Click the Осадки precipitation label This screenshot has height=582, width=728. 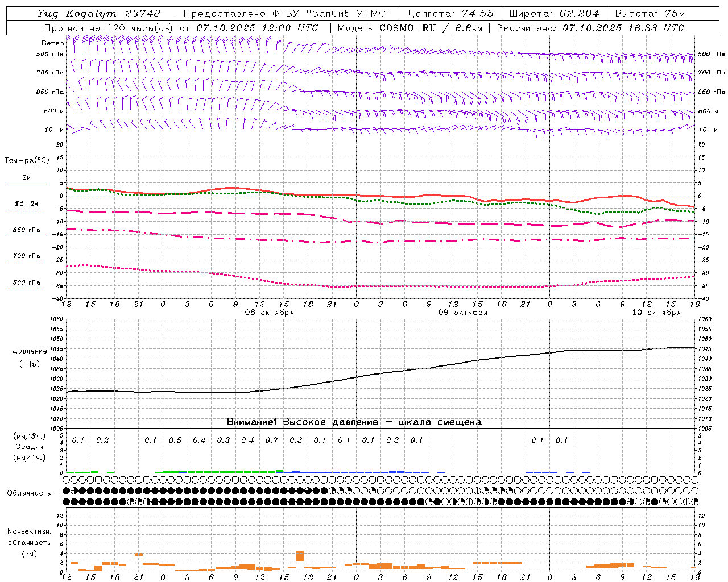tap(29, 447)
